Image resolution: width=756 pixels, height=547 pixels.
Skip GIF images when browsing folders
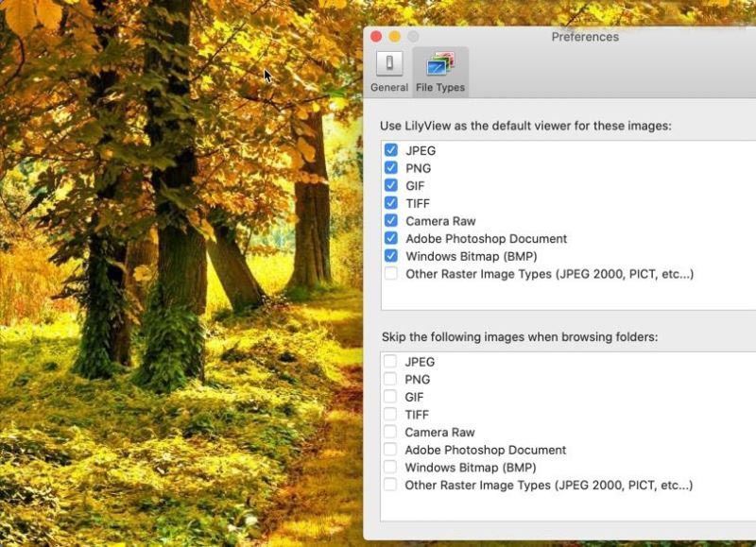390,396
